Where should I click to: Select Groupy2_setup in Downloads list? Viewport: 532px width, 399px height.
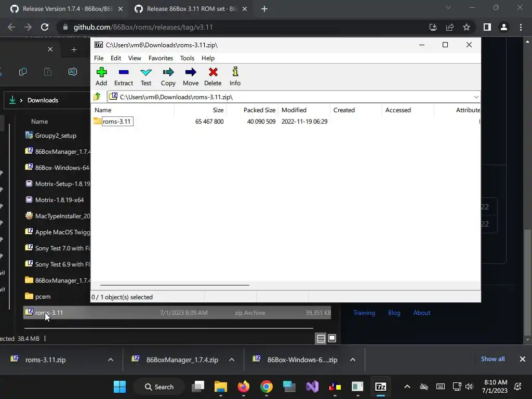56,136
